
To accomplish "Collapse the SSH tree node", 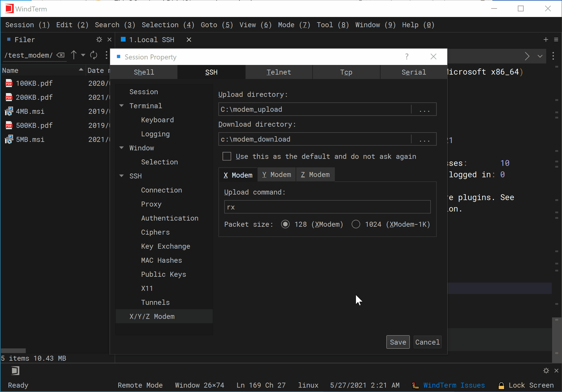I will click(x=122, y=176).
